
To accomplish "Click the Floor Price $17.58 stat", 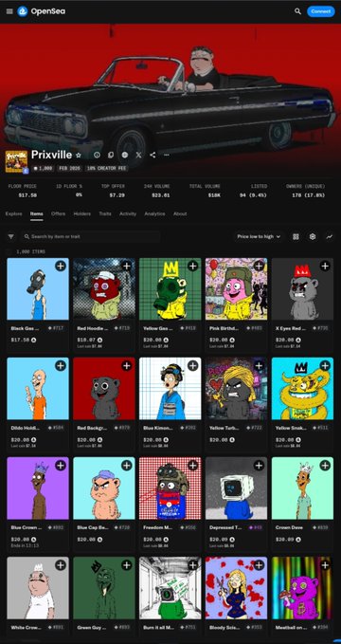I will (22, 191).
